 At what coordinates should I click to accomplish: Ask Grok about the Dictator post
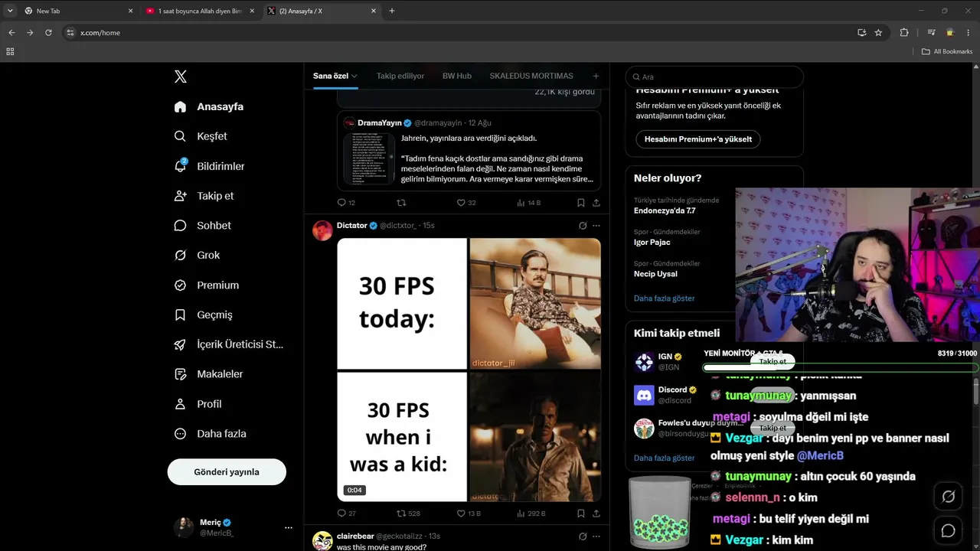point(583,226)
